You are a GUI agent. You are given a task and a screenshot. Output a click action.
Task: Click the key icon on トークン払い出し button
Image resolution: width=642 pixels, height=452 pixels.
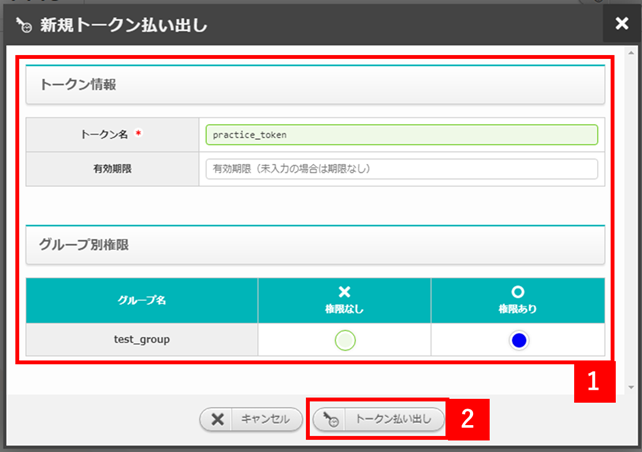331,419
